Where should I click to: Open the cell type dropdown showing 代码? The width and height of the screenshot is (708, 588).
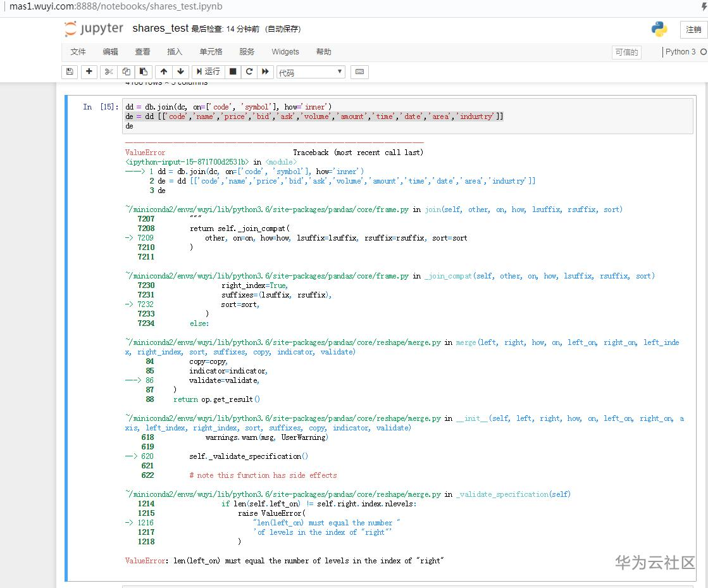(x=311, y=72)
